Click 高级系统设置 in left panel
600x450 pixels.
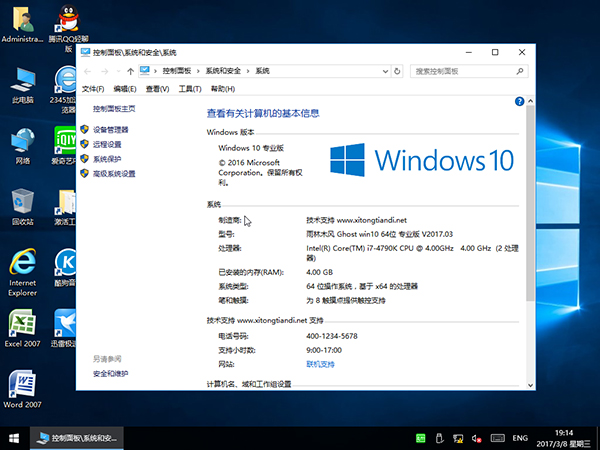pyautogui.click(x=114, y=173)
